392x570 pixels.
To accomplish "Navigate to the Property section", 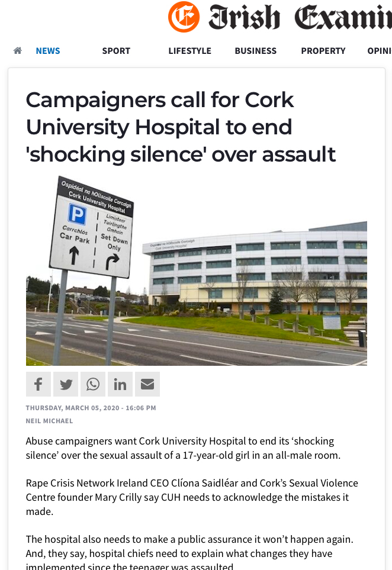I will click(x=323, y=51).
